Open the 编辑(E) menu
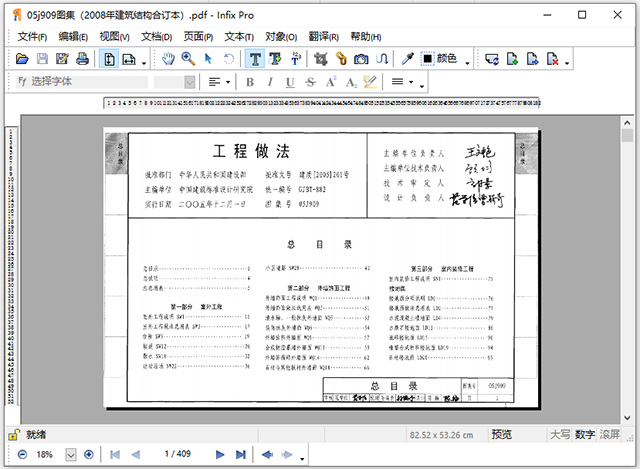The image size is (640, 469). pyautogui.click(x=73, y=37)
